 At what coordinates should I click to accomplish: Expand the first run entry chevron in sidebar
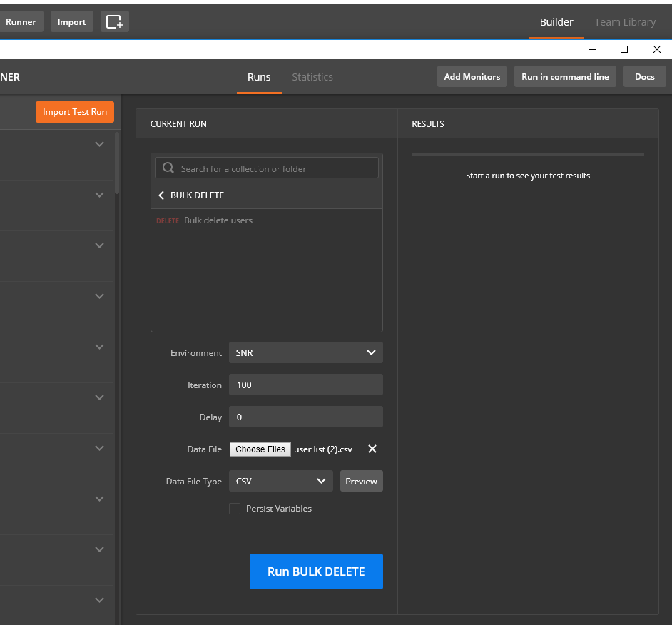pos(99,144)
